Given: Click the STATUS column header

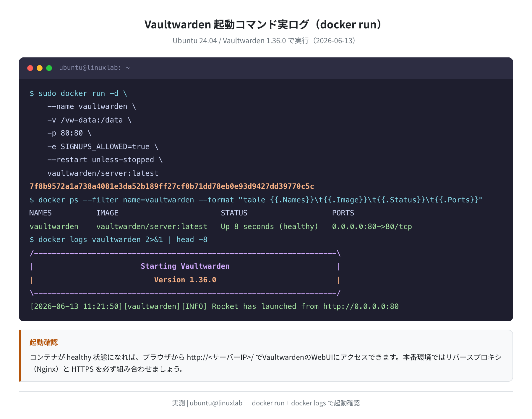Looking at the screenshot, I should [x=234, y=213].
